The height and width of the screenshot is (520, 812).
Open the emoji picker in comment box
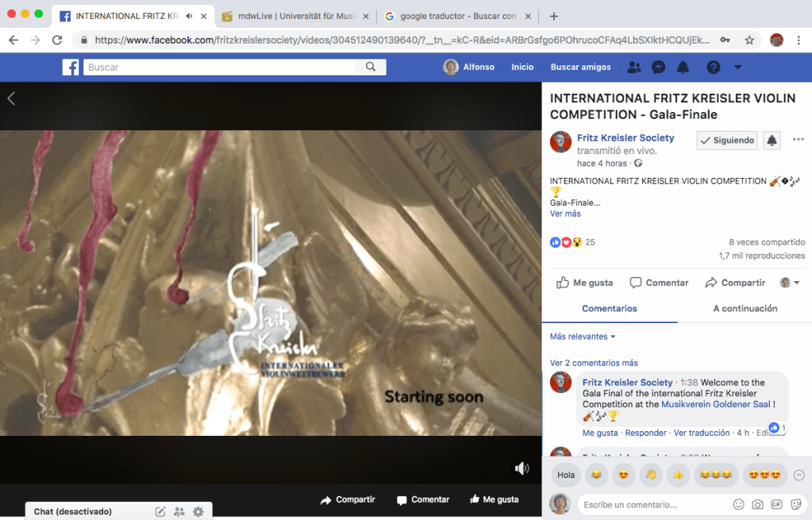[x=738, y=504]
